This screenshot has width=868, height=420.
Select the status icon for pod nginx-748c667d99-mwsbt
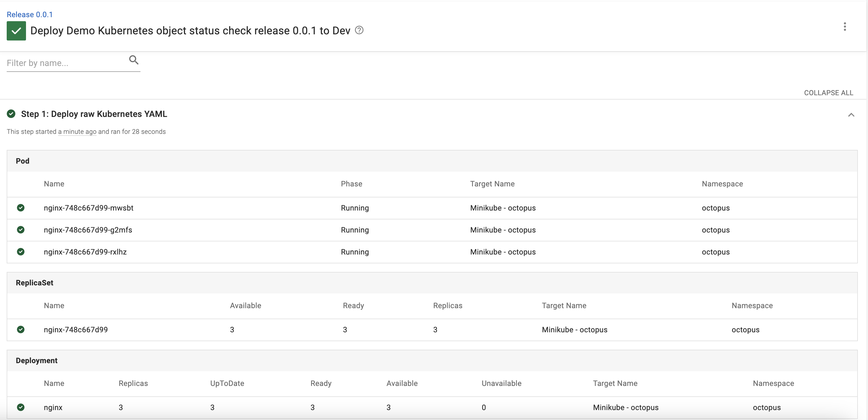[21, 208]
